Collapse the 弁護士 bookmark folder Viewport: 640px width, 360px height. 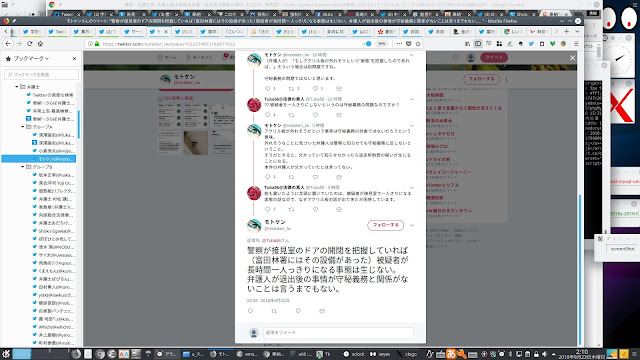coord(17,87)
